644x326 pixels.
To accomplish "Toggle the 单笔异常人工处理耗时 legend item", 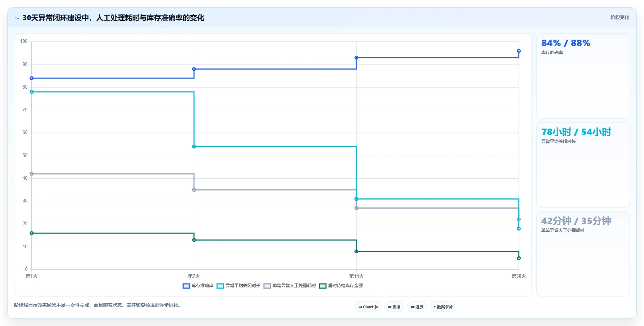I will click(x=290, y=286).
